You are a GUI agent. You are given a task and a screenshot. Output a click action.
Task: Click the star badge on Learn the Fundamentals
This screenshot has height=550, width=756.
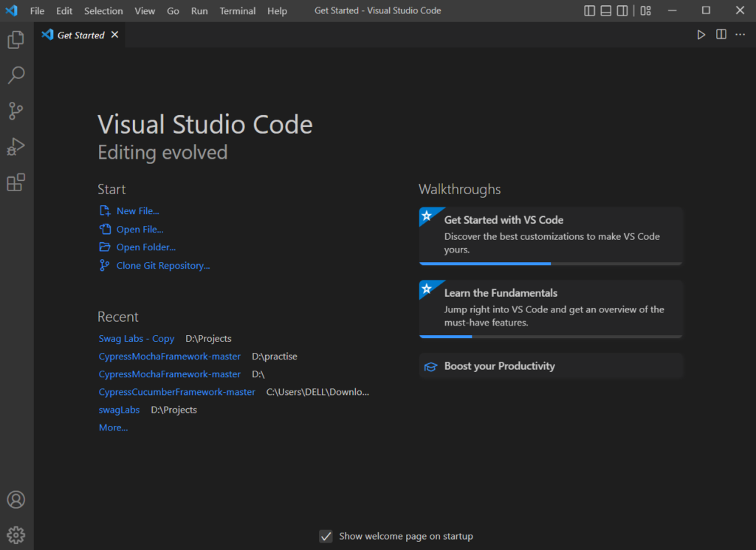tap(427, 288)
